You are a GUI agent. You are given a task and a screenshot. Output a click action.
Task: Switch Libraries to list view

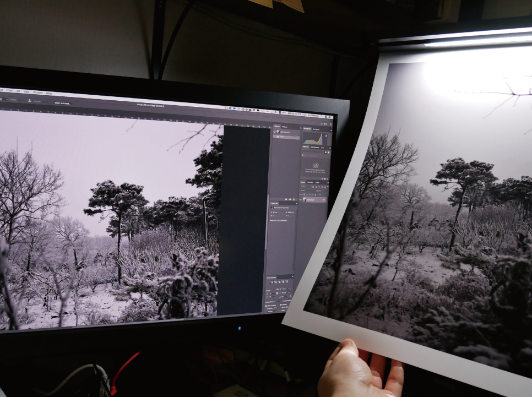pyautogui.click(x=329, y=153)
